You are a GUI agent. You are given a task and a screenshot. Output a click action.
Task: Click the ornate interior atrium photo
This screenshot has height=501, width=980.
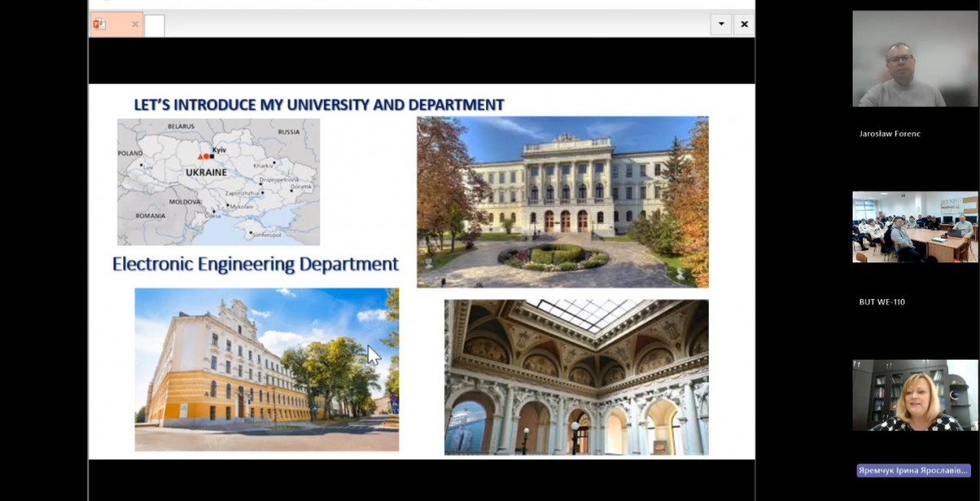pos(576,377)
